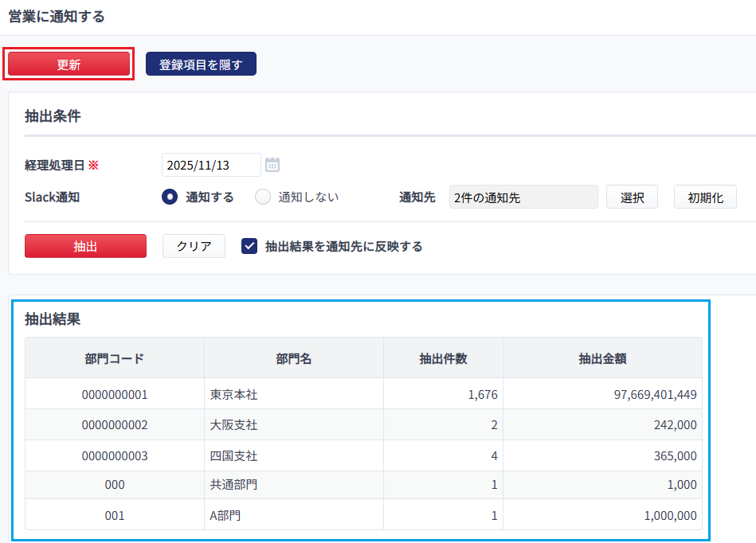The height and width of the screenshot is (543, 756).
Task: Select the 通知しない radio button
Action: pos(263,197)
